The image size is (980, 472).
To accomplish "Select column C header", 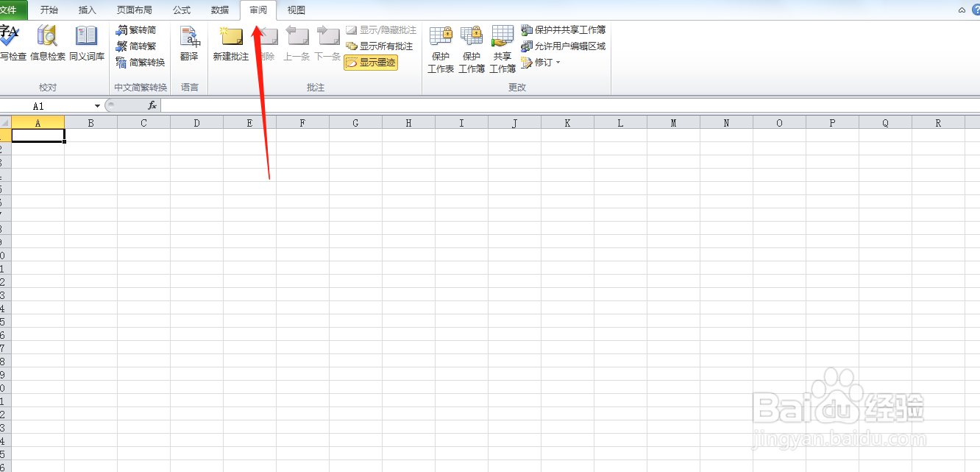I will [143, 123].
